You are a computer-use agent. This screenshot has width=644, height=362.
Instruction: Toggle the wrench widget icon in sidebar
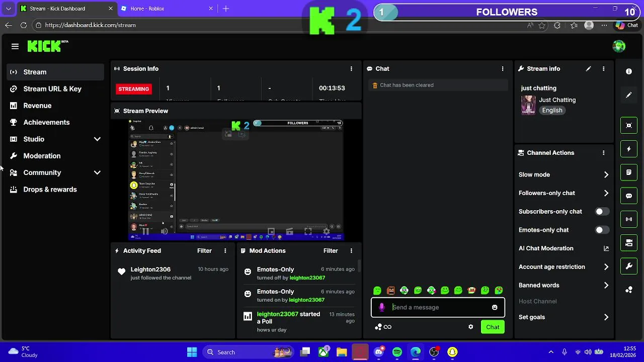click(629, 266)
